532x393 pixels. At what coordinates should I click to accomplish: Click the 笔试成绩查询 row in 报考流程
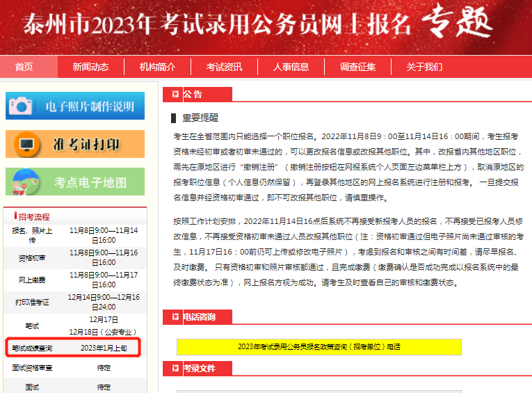(74, 347)
